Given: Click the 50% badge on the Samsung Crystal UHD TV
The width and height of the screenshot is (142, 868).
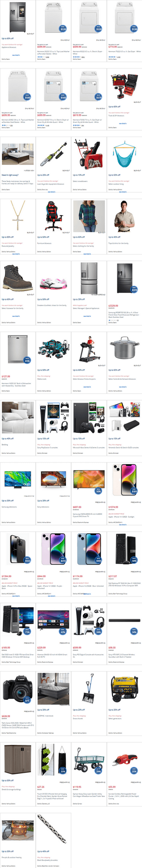Looking at the screenshot, I should (x=98, y=491).
